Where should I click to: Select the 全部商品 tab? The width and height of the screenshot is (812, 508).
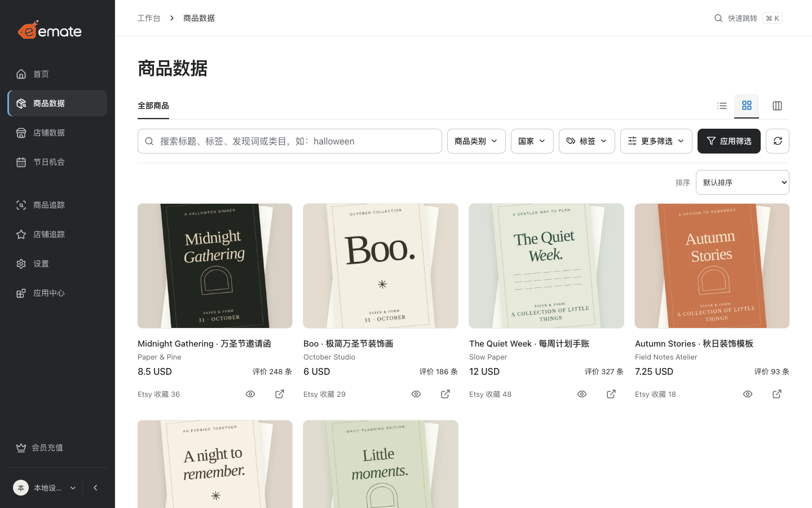153,106
